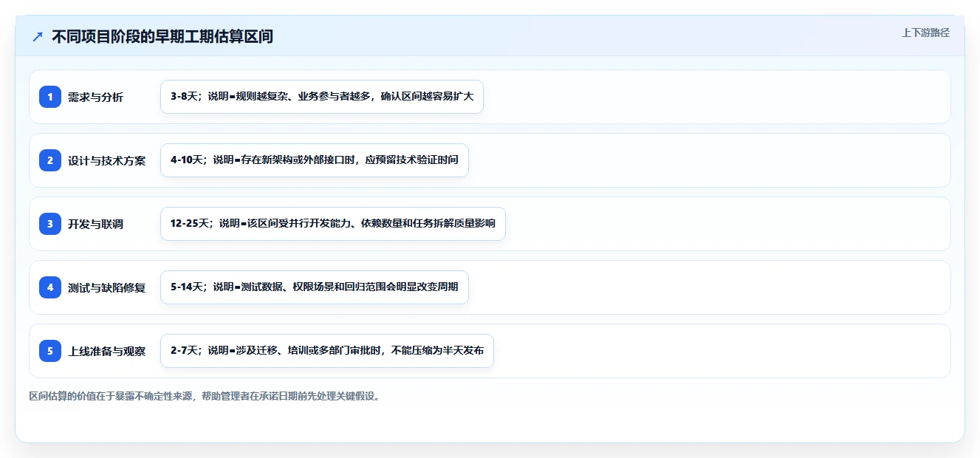The width and height of the screenshot is (980, 458).
Task: Open the 5-14天 estimate box
Action: point(315,287)
